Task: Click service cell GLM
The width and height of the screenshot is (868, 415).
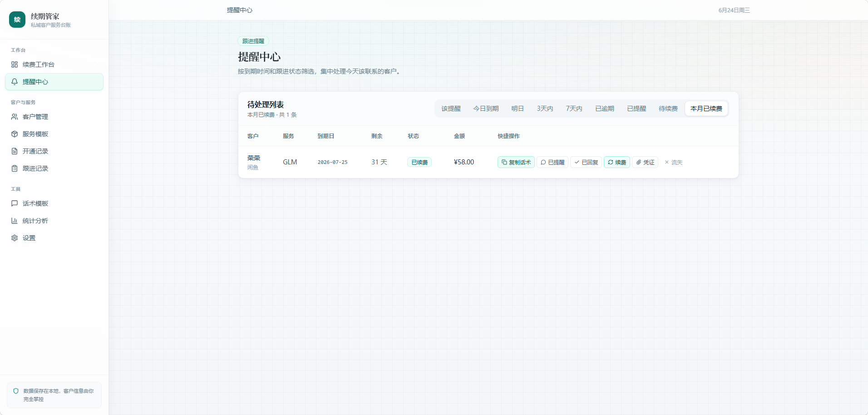Action: 290,162
